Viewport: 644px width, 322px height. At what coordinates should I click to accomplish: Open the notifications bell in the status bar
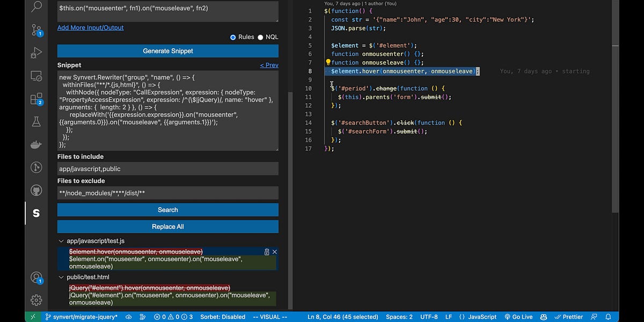[609, 317]
